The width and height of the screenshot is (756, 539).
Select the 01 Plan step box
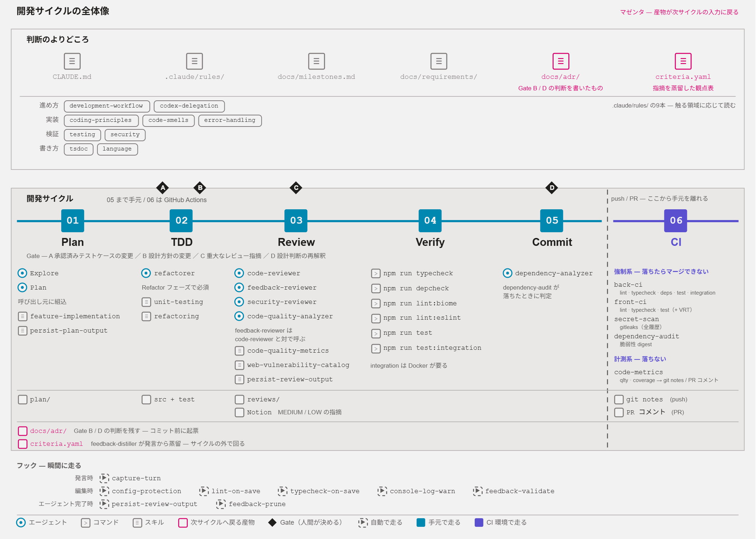point(73,221)
